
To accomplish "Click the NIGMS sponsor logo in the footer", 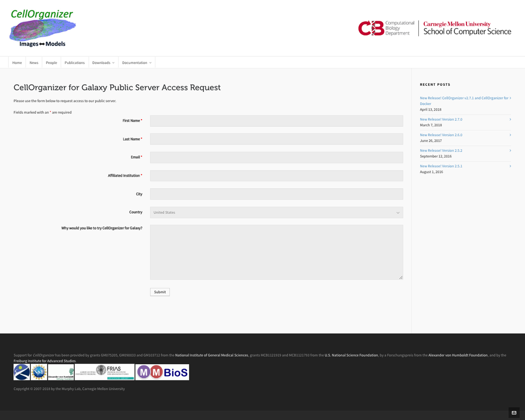I will click(22, 372).
